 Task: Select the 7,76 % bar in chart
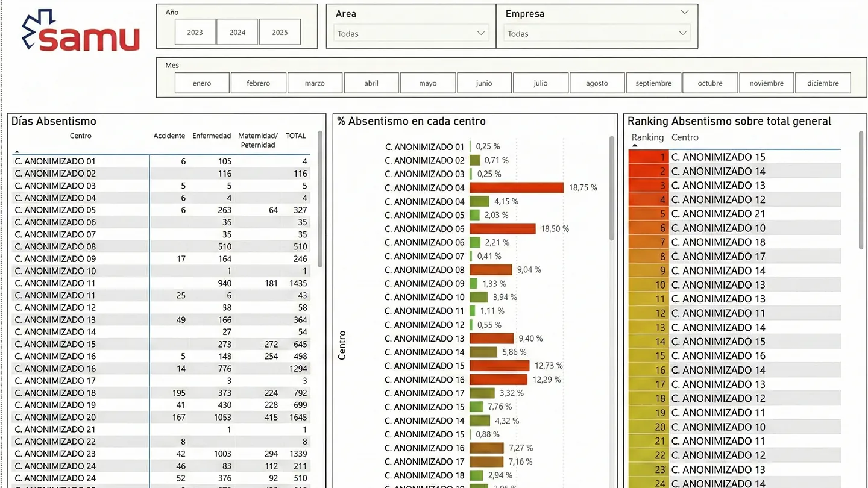pyautogui.click(x=476, y=407)
